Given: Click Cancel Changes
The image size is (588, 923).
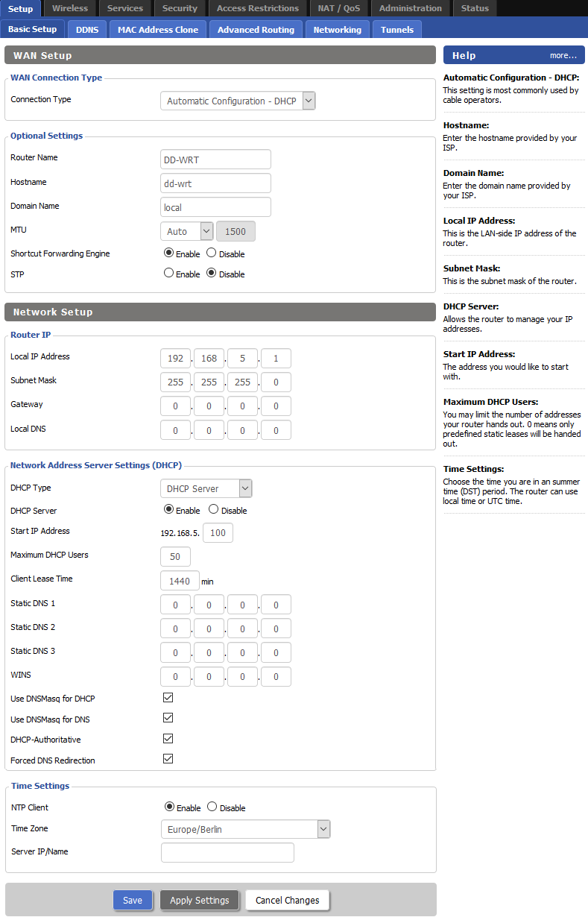Looking at the screenshot, I should [287, 900].
